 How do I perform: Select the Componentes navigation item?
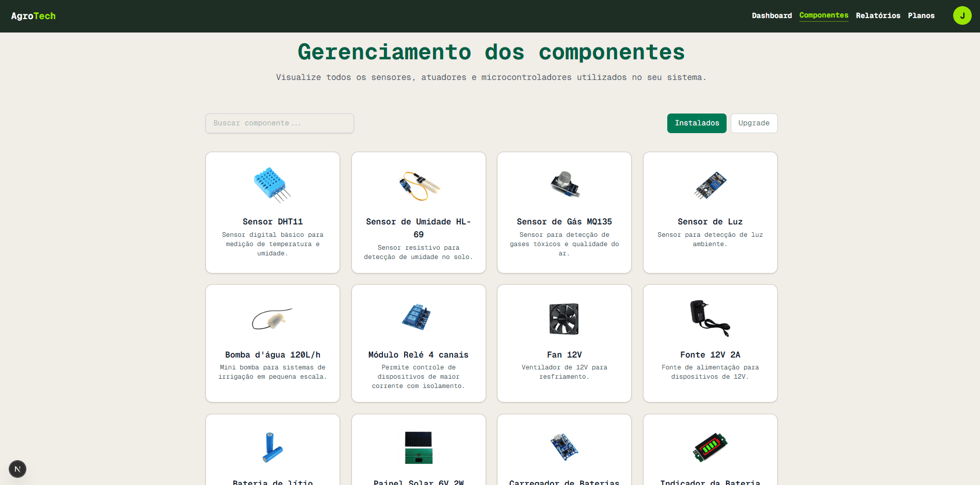(823, 15)
